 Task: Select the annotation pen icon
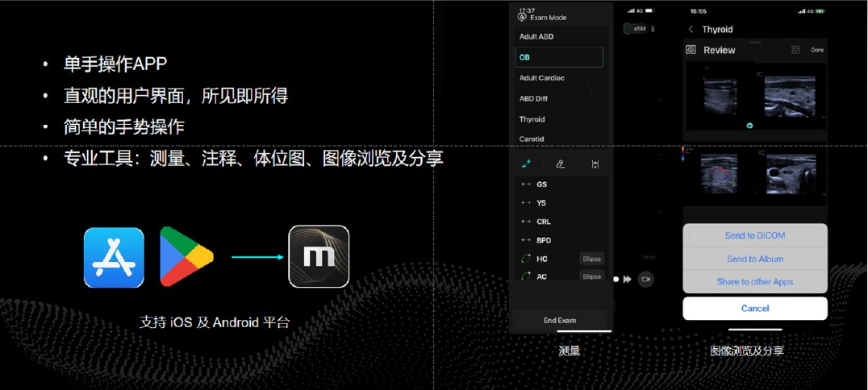click(561, 164)
